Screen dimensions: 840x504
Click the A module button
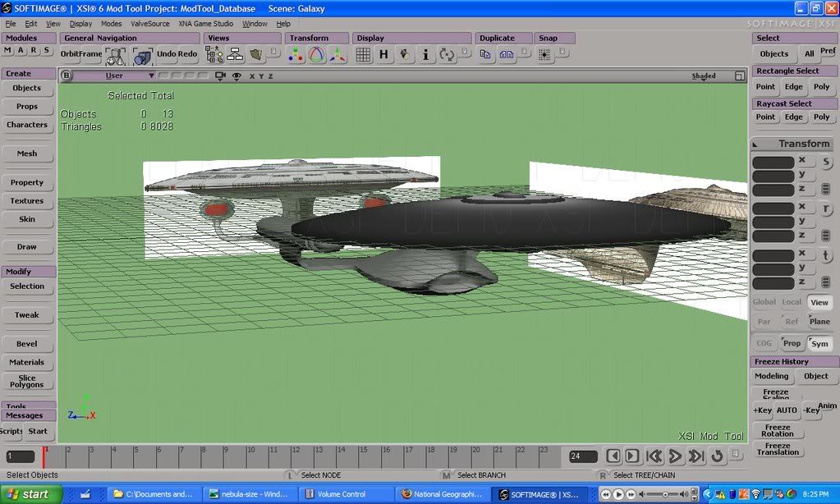(21, 50)
